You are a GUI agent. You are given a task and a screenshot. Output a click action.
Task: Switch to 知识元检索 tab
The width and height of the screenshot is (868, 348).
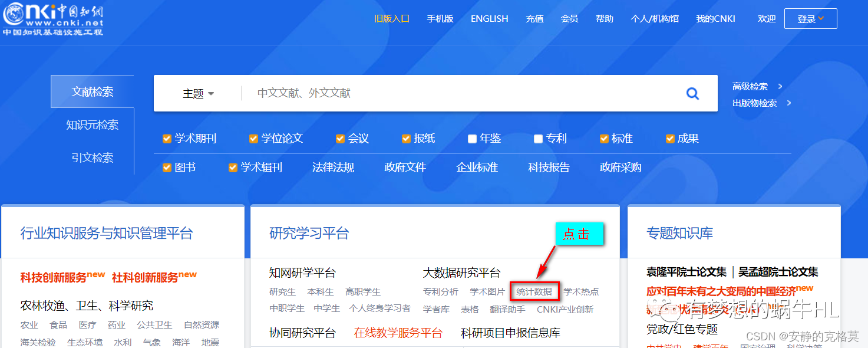93,124
